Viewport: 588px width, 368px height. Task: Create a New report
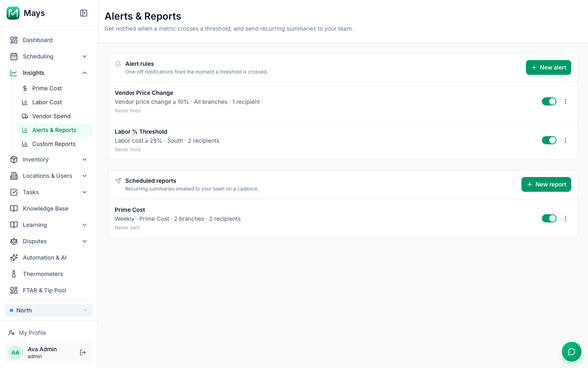(546, 184)
